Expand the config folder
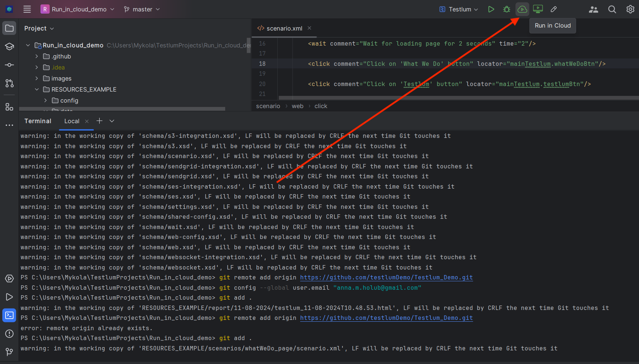 click(46, 100)
